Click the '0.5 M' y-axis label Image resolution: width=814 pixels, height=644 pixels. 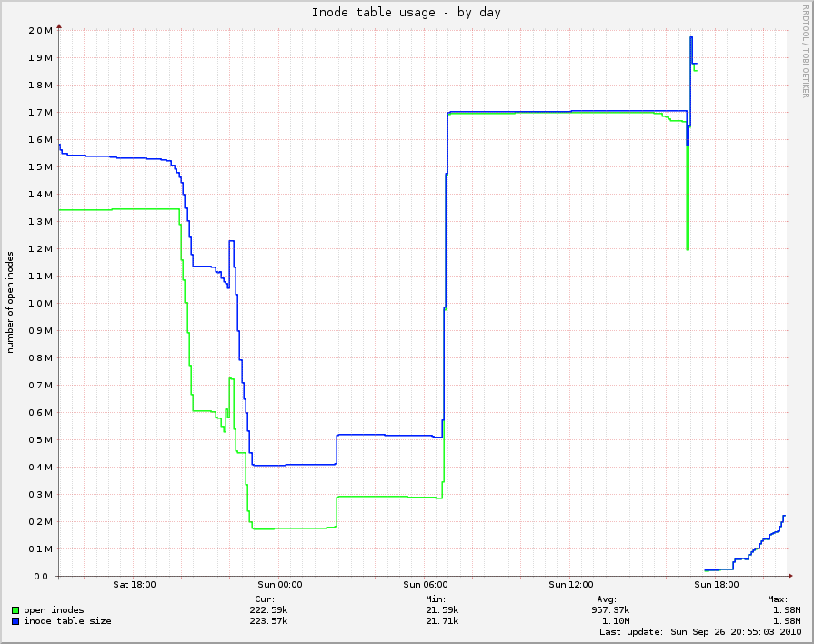pos(41,440)
